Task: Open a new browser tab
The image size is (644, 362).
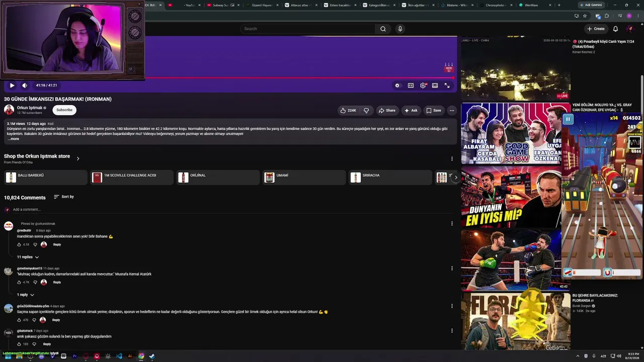Action: (x=559, y=5)
